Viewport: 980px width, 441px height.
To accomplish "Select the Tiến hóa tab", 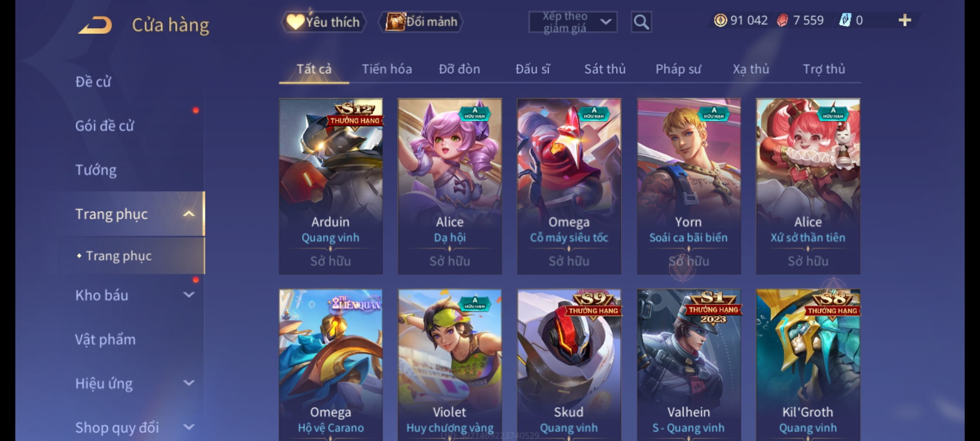I will [x=387, y=69].
